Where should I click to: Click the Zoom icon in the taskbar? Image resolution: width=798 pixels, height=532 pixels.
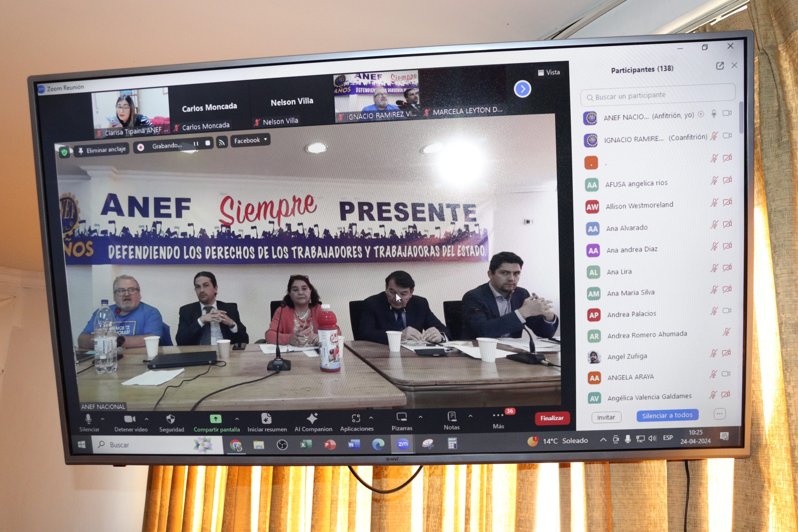pyautogui.click(x=403, y=444)
